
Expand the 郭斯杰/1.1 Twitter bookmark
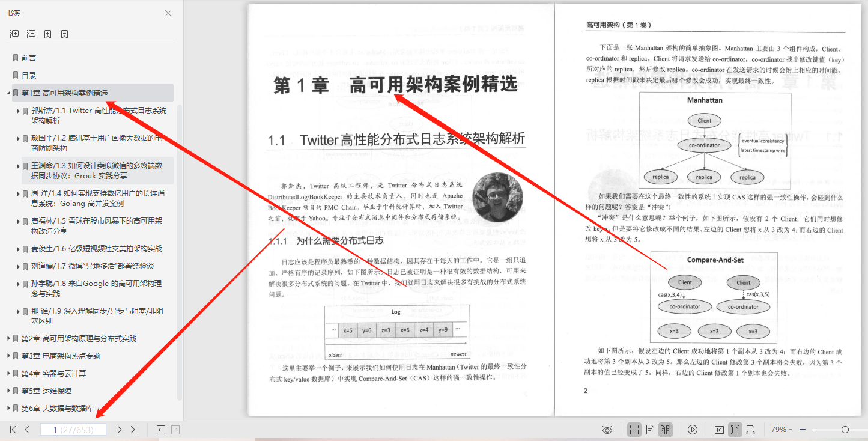pyautogui.click(x=18, y=111)
